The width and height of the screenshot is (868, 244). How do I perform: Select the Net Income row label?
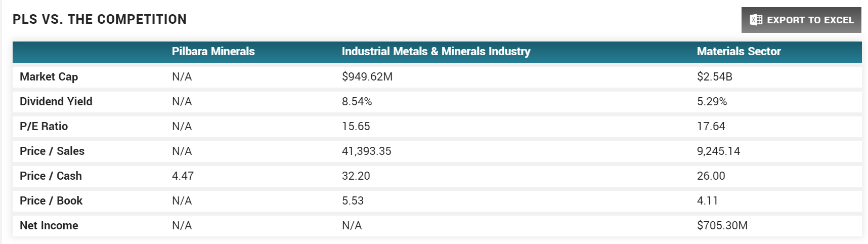[x=49, y=226]
